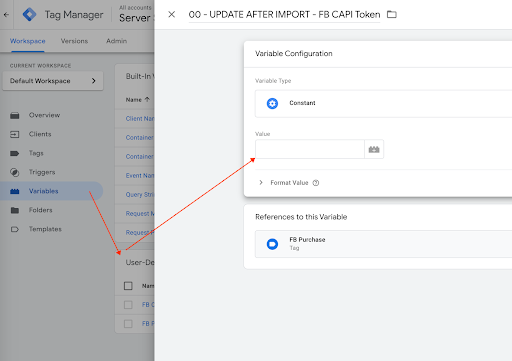Click the Variables sidebar icon

coord(15,191)
